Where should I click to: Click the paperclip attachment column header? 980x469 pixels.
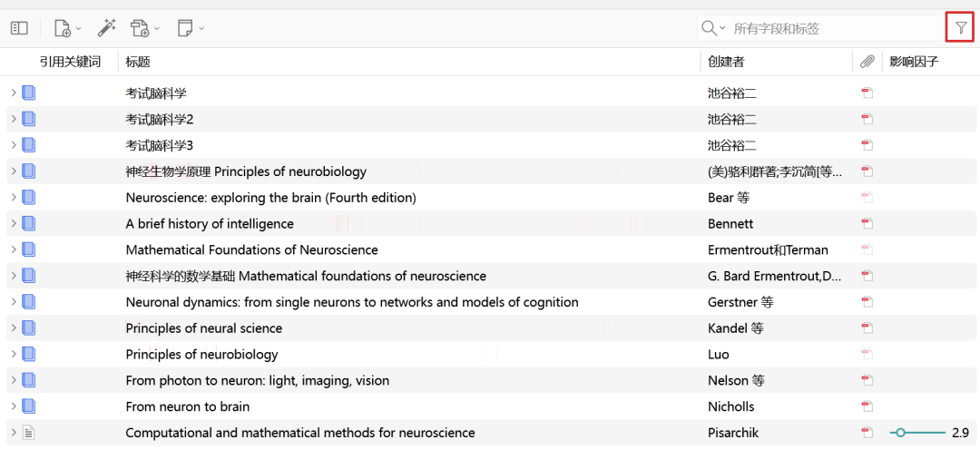[x=867, y=62]
